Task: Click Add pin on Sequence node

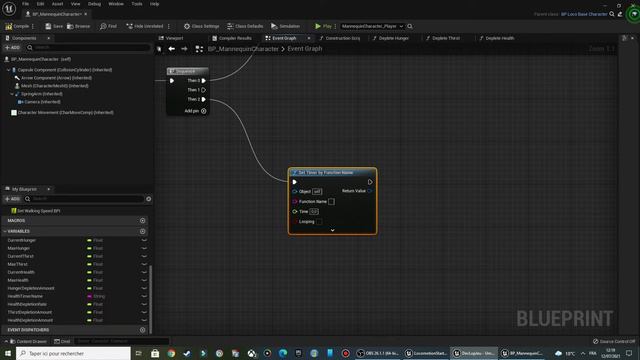Action: click(195, 111)
